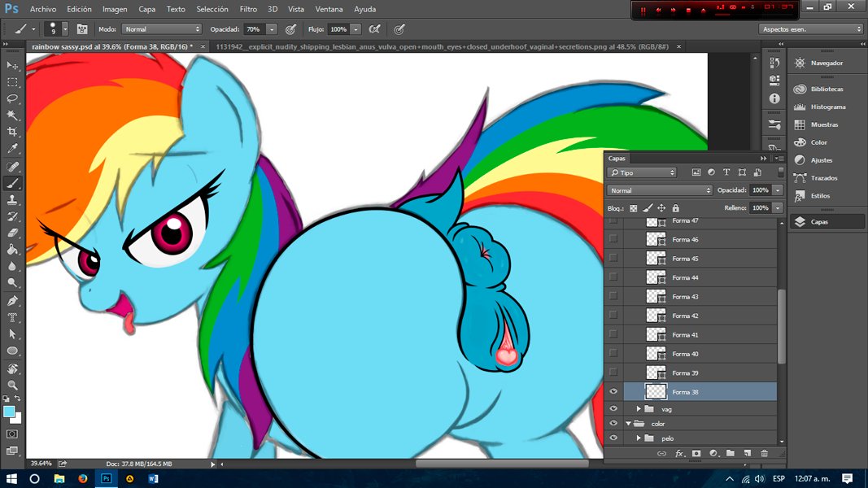868x488 pixels.
Task: Select the Crop tool
Action: [x=12, y=133]
